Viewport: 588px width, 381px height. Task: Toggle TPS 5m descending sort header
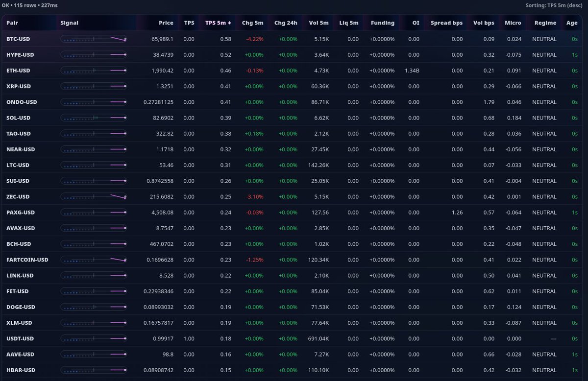pyautogui.click(x=219, y=23)
